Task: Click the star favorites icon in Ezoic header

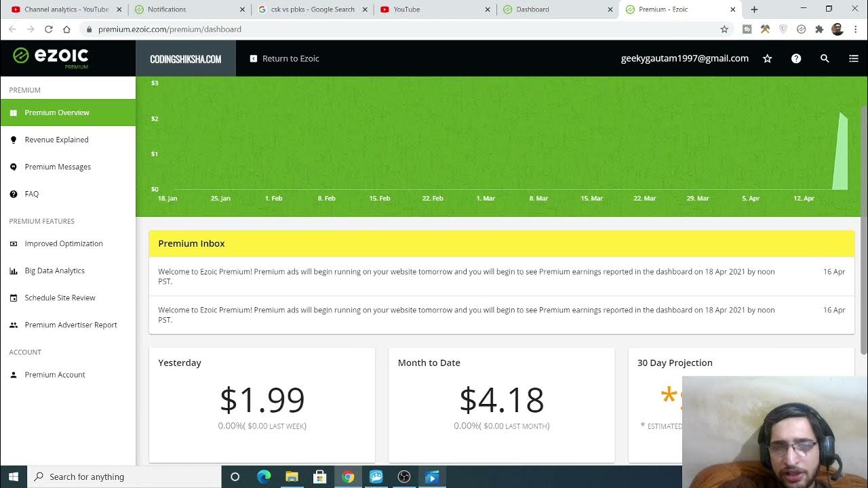Action: coord(768,59)
